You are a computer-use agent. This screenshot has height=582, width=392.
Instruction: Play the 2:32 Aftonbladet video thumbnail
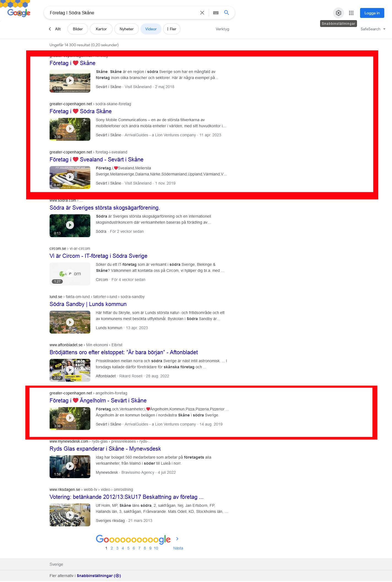(70, 370)
